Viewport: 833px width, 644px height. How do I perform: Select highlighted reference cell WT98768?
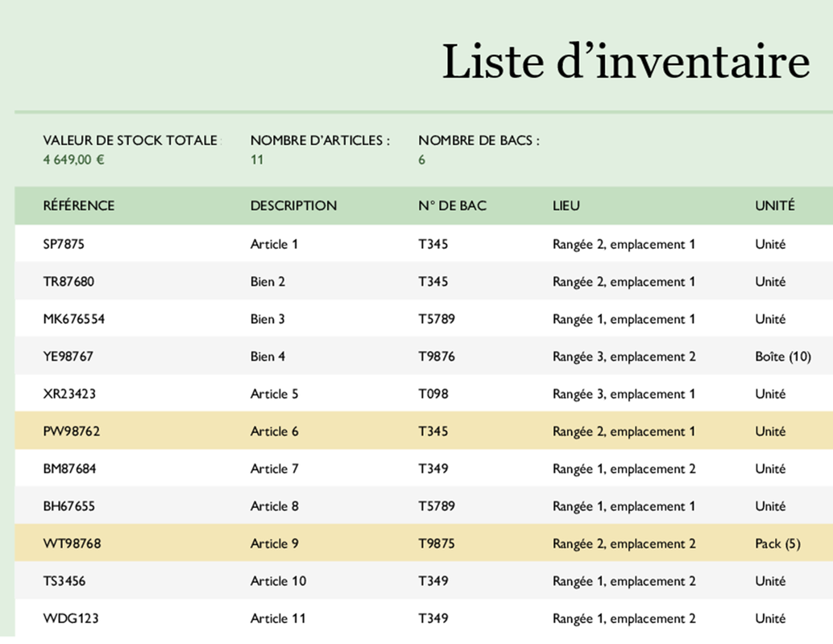(x=72, y=543)
